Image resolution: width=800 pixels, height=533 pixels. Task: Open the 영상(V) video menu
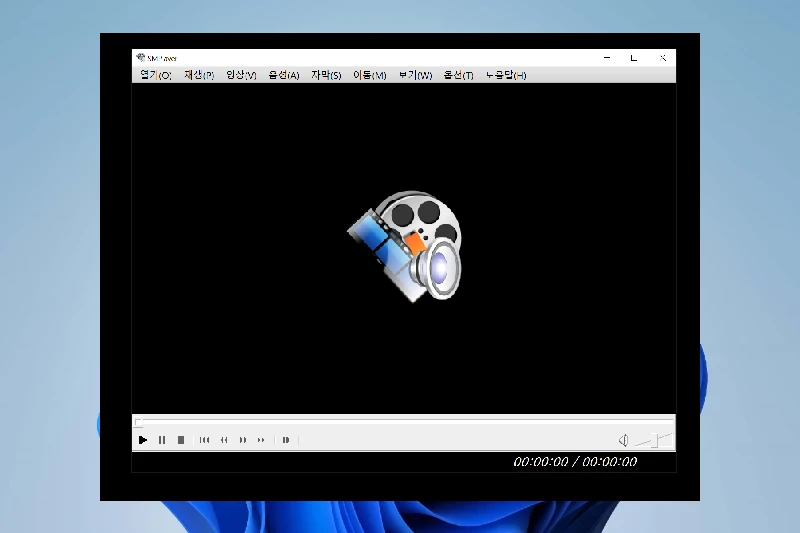point(241,75)
